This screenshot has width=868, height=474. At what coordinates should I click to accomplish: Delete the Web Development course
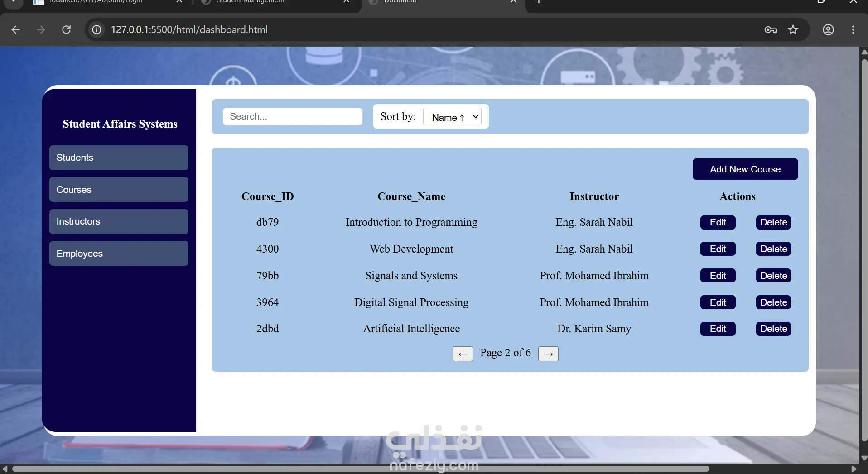(x=773, y=249)
